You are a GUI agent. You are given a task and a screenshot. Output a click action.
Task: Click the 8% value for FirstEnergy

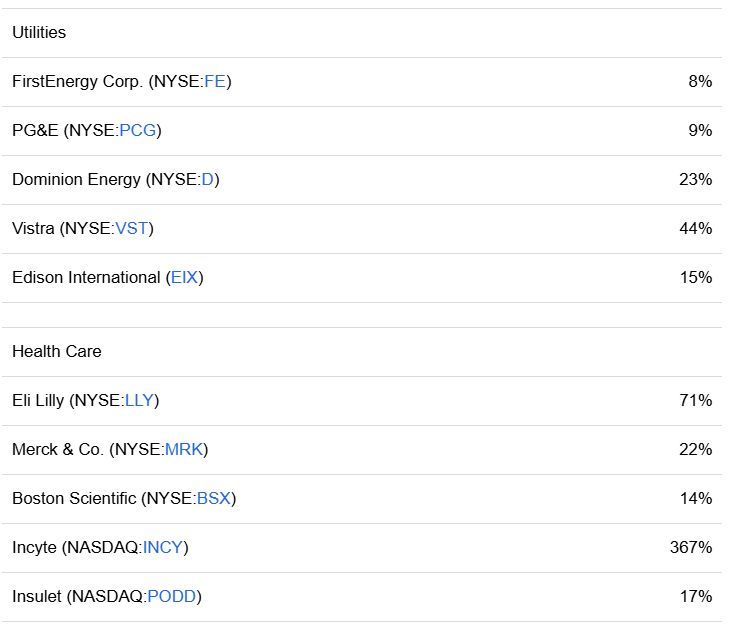pos(700,82)
